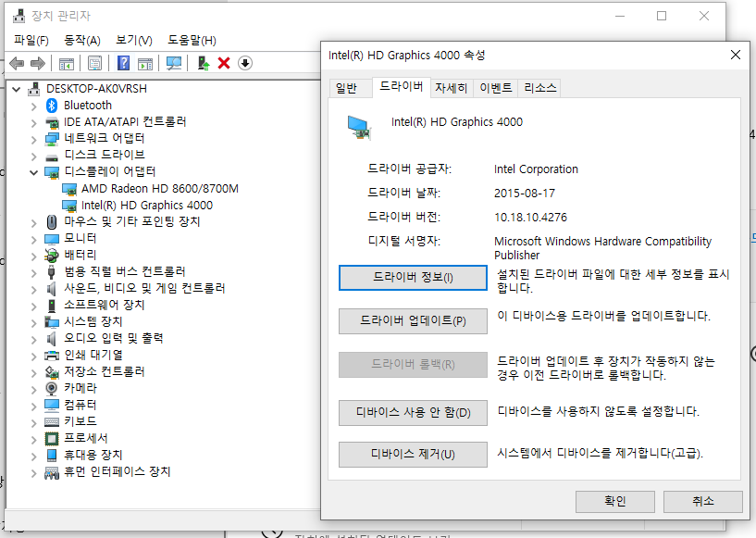Screen dimensions: 756x538
Task: Open the 동작(A) menu
Action: pos(82,40)
